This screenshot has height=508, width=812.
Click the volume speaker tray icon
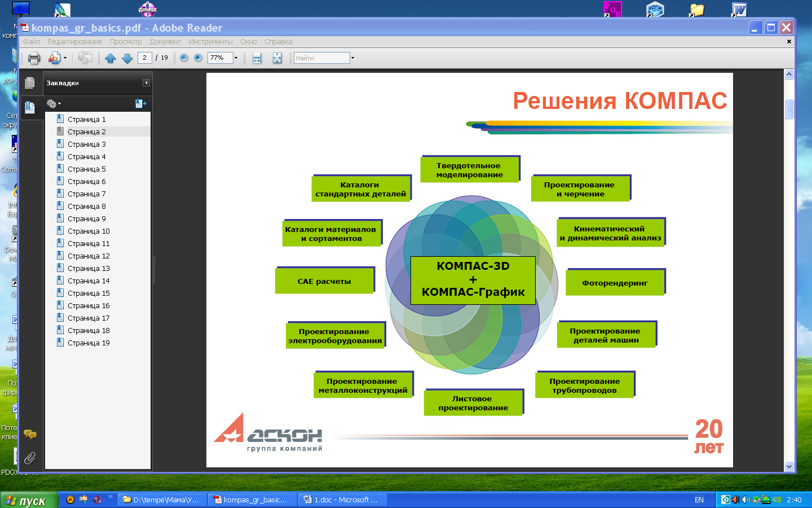(746, 500)
